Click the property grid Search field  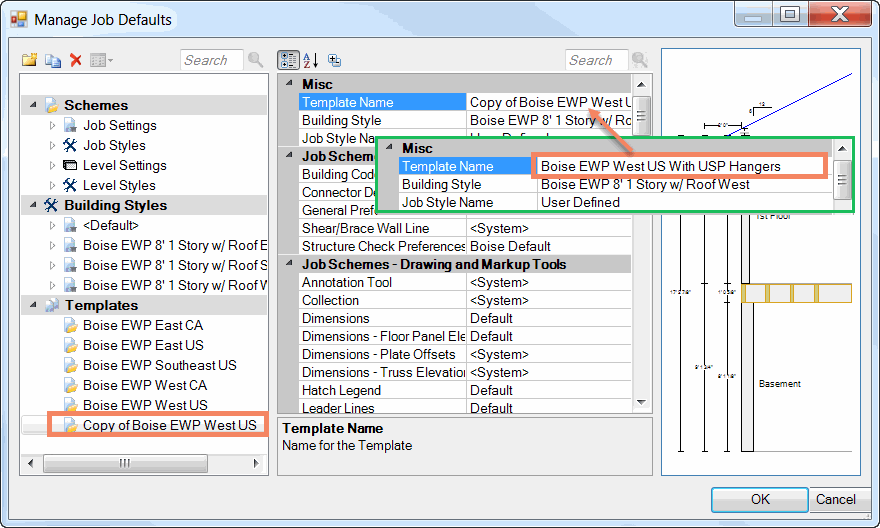click(x=597, y=60)
